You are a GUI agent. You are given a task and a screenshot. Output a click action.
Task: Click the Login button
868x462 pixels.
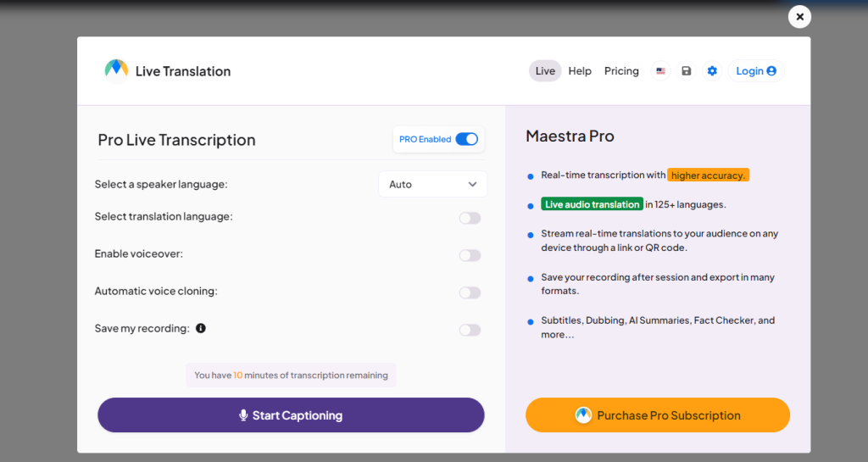click(756, 71)
